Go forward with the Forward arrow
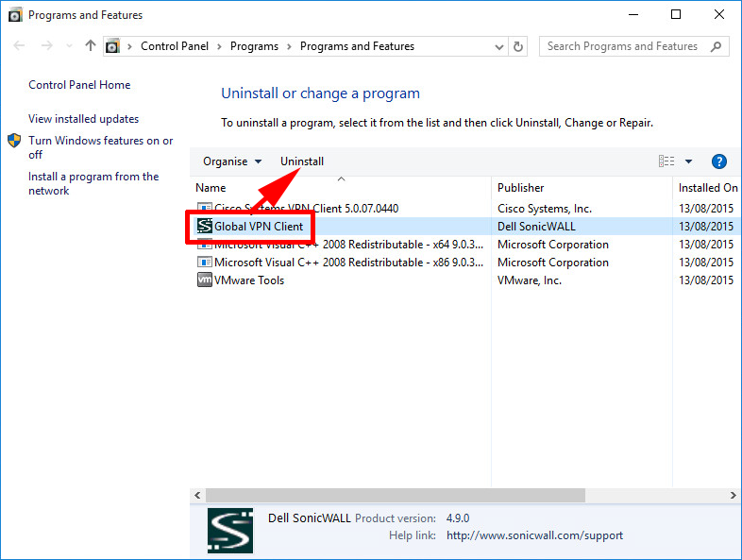 [47, 46]
